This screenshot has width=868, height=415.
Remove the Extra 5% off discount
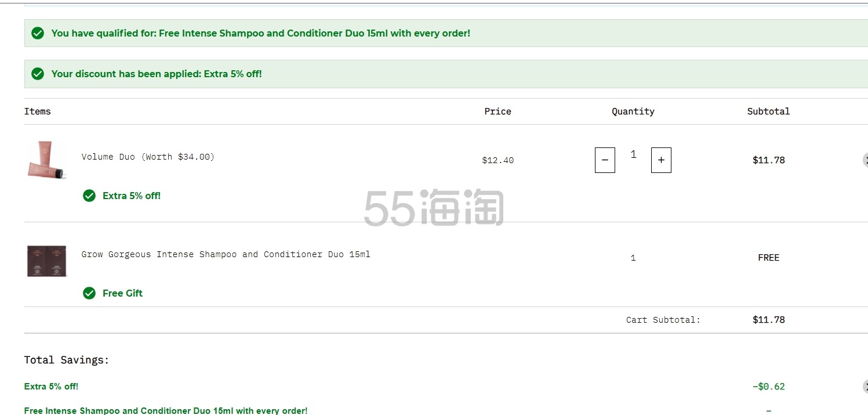click(x=866, y=387)
